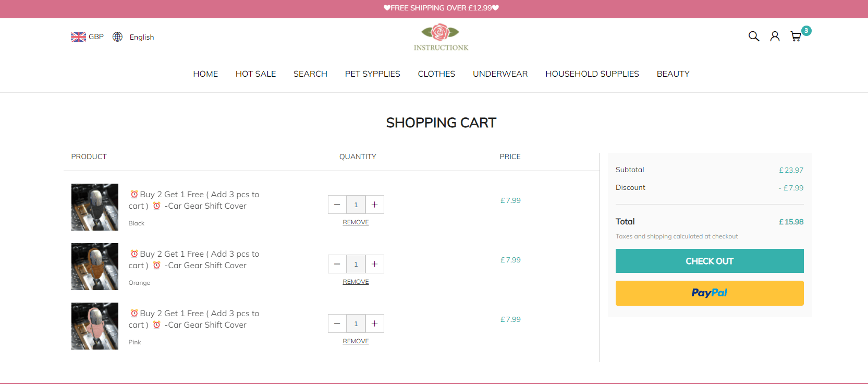868x384 pixels.
Task: Click the Instructionk rose logo
Action: (x=441, y=37)
